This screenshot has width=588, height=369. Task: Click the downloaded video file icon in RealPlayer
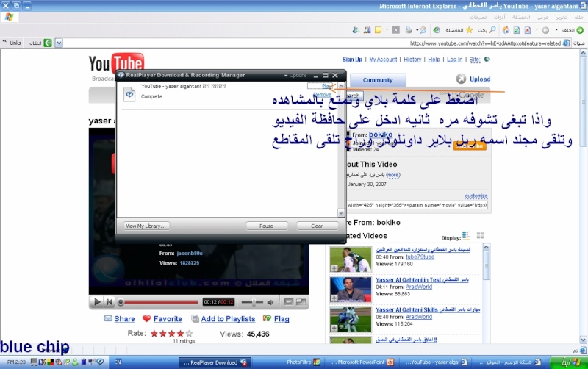(129, 95)
